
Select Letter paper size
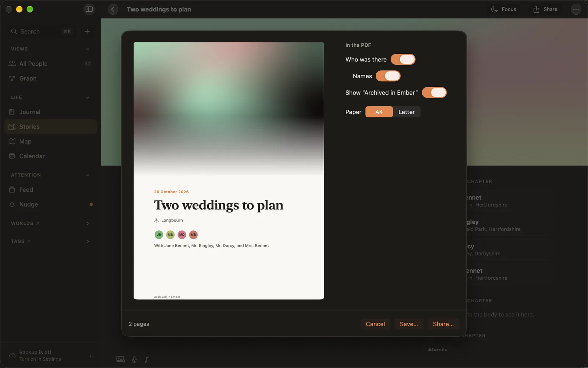tap(406, 112)
